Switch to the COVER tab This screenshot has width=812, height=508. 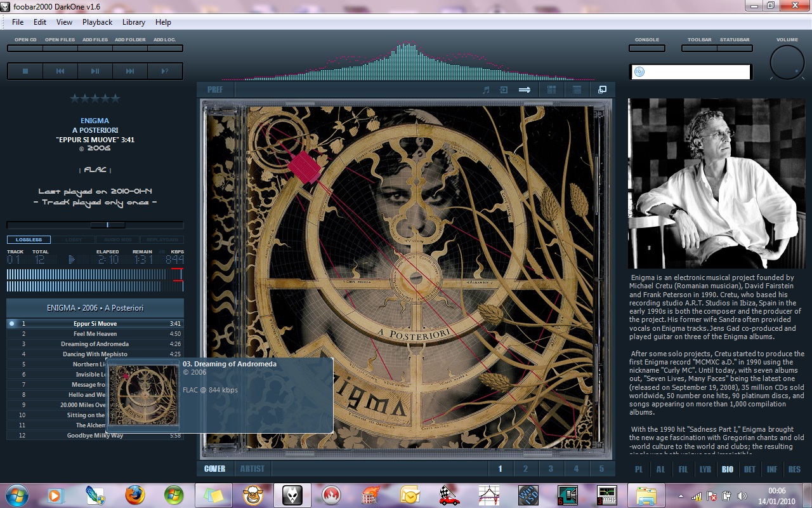pos(214,469)
